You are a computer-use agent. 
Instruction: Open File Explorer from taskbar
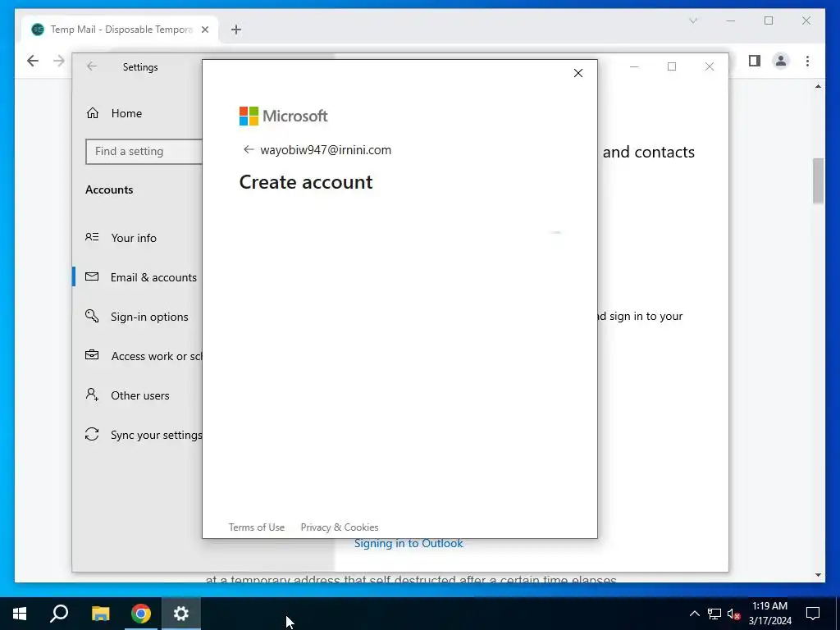click(x=100, y=614)
